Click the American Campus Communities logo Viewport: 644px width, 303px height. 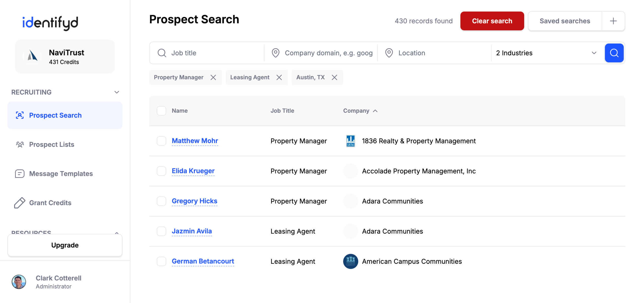pos(350,261)
